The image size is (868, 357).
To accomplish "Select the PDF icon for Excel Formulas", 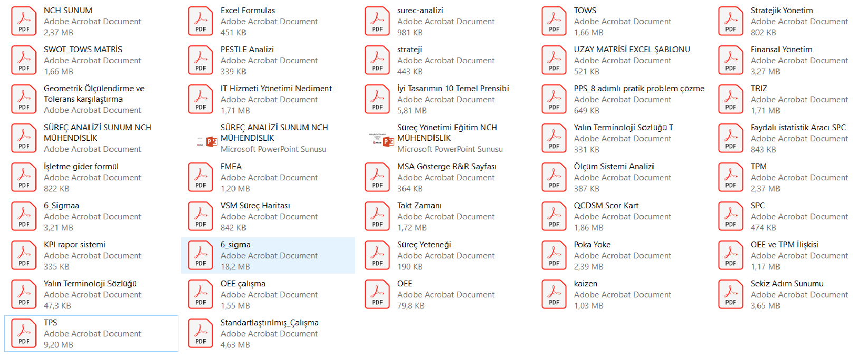I will 201,22.
